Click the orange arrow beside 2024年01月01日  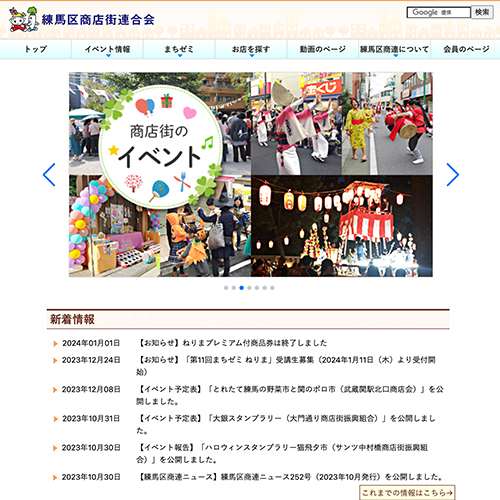pyautogui.click(x=55, y=344)
